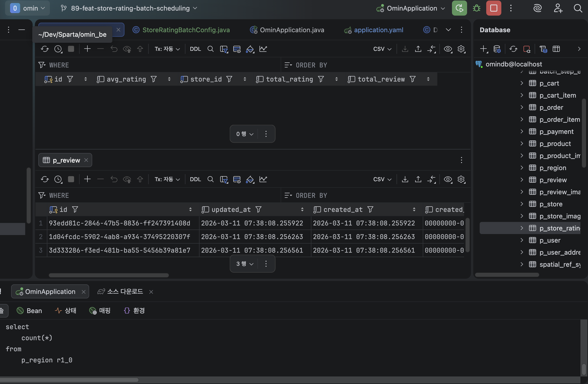Click the Debug bug icon

[x=476, y=8]
